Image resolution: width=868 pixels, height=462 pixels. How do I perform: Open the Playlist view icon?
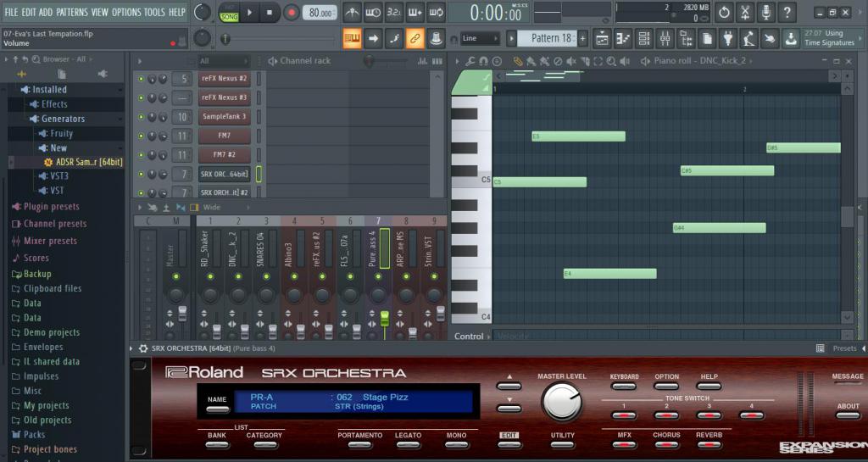point(603,39)
